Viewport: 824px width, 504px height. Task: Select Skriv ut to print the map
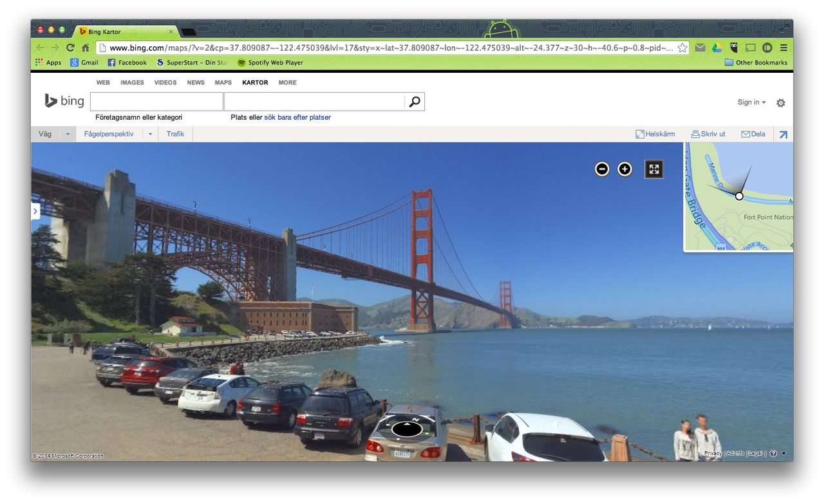click(x=708, y=133)
